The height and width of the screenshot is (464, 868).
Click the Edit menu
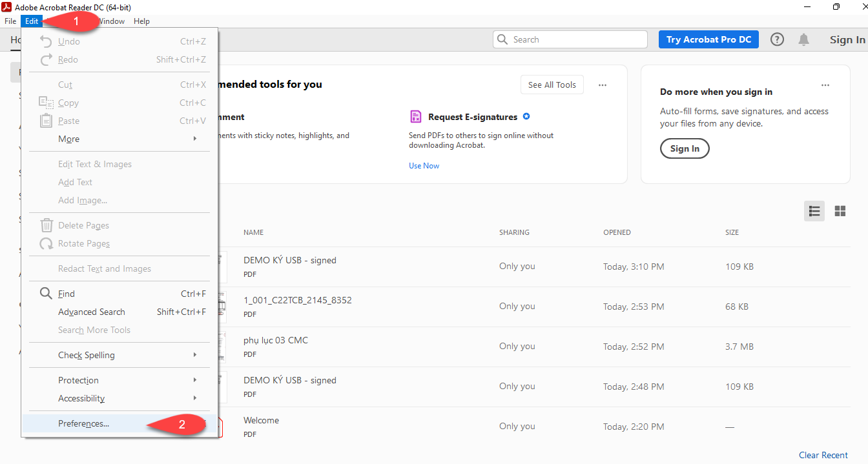click(32, 21)
